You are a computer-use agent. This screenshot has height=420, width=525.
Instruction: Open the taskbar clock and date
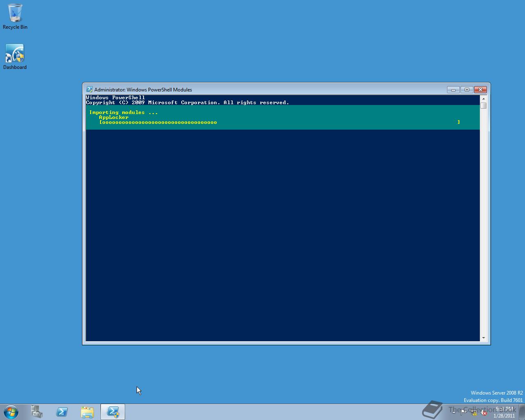(x=504, y=412)
